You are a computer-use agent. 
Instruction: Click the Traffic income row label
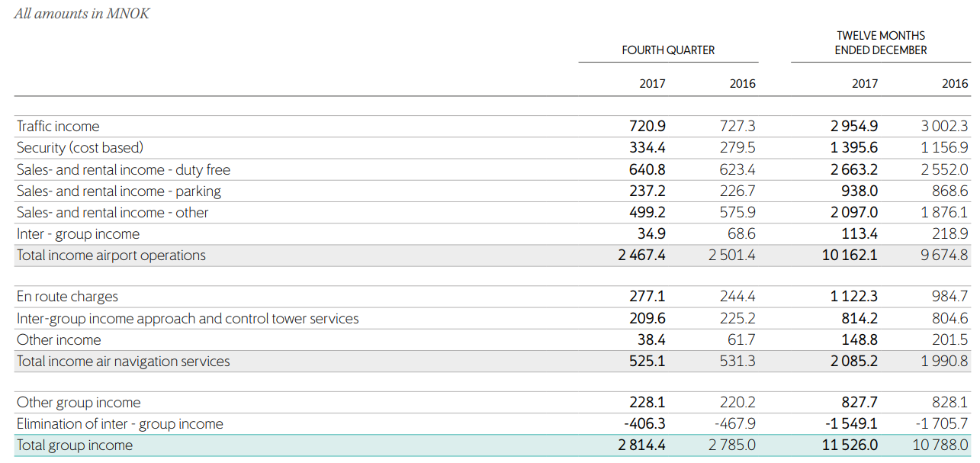click(x=58, y=127)
